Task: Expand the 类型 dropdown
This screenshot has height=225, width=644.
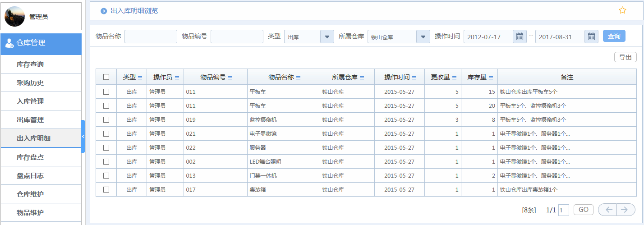Action: click(327, 37)
